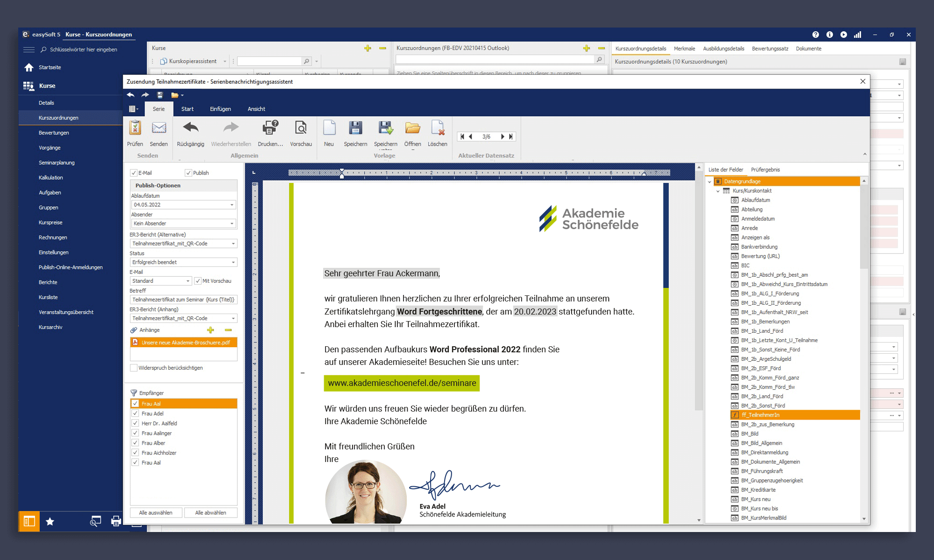
Task: Toggle the E-Mail checkbox
Action: (x=134, y=173)
